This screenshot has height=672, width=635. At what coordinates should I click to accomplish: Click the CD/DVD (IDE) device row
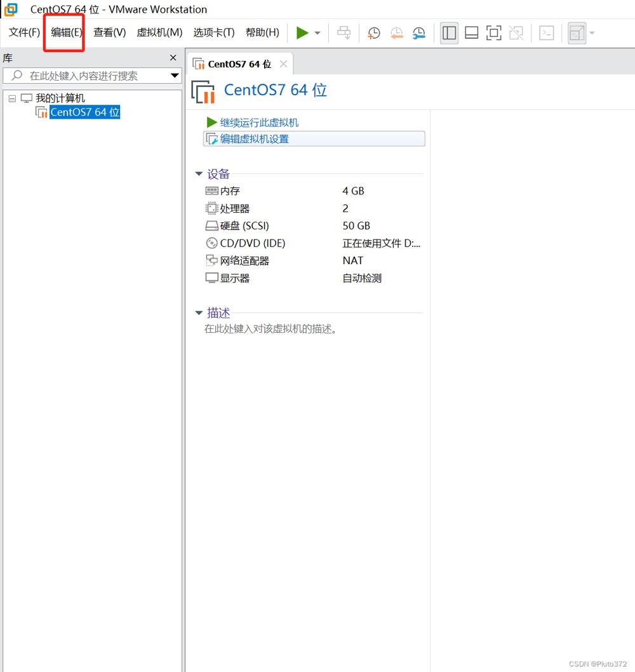(314, 243)
